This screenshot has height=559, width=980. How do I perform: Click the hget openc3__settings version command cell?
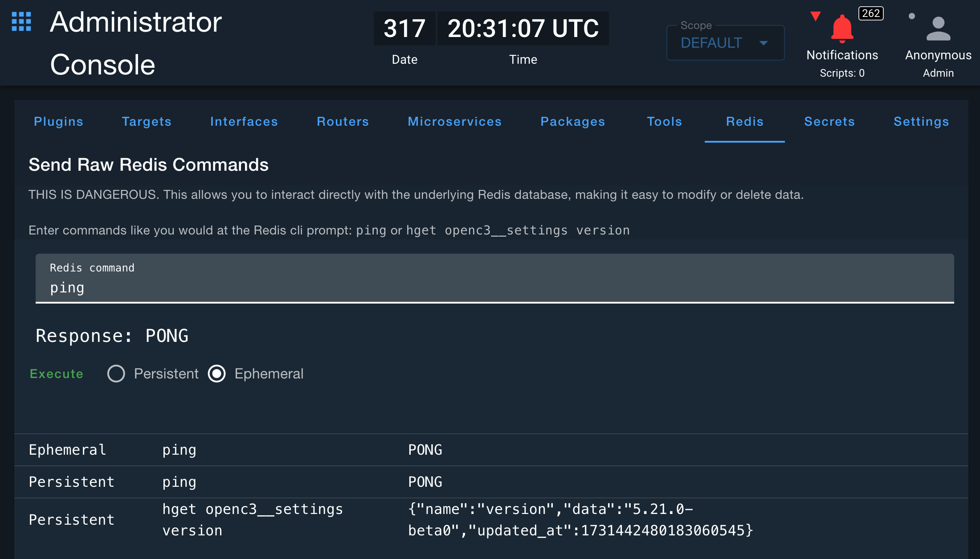253,520
